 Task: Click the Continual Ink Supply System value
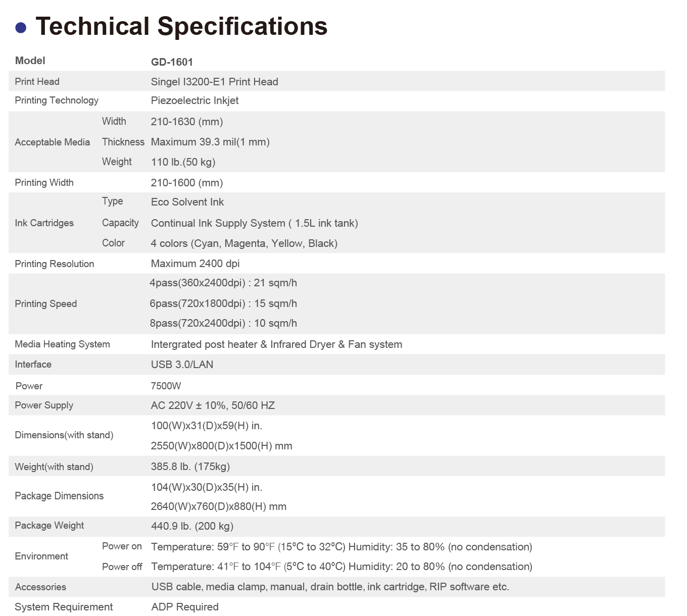254,223
